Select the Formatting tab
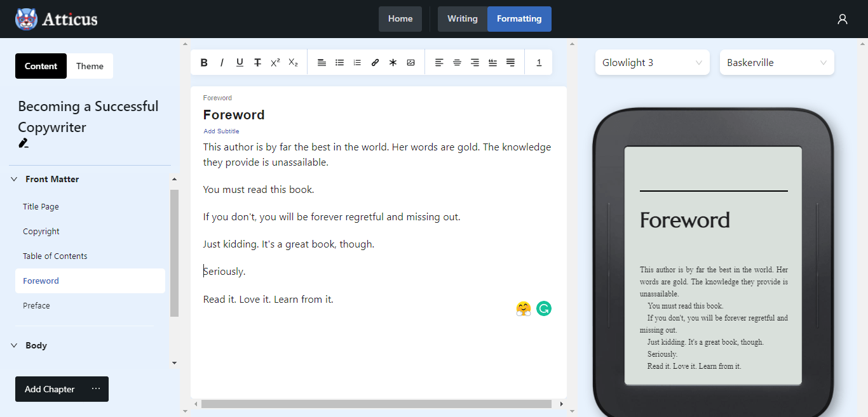The width and height of the screenshot is (868, 417). [519, 19]
